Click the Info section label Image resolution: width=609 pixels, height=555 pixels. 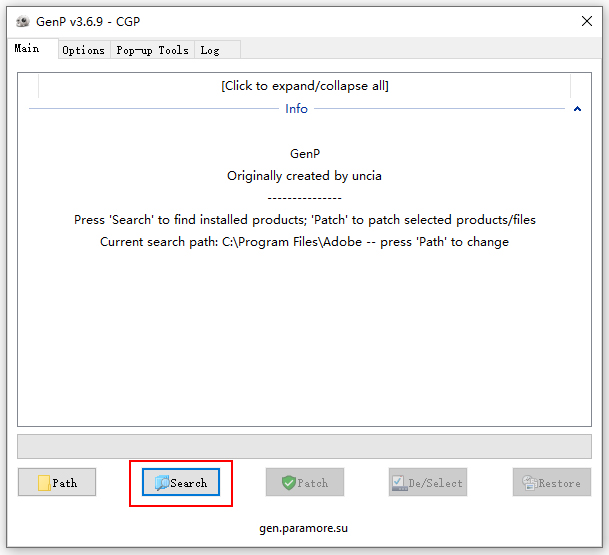[x=296, y=109]
